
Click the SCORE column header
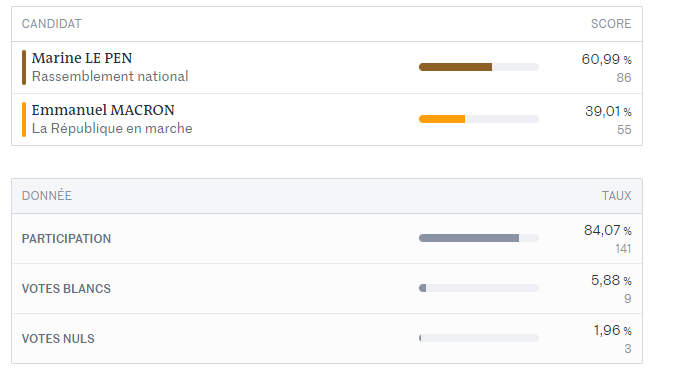(x=611, y=24)
